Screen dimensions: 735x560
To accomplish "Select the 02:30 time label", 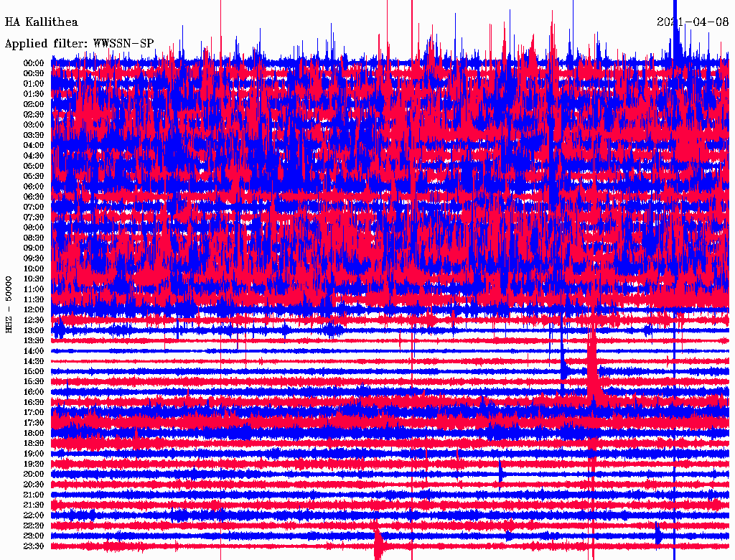I will [34, 114].
